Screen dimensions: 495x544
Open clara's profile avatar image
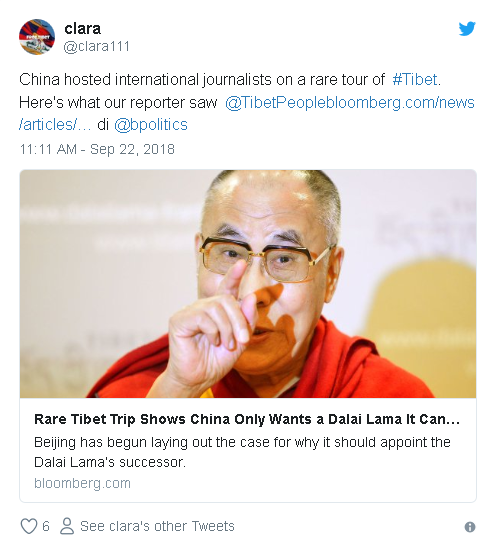[x=37, y=37]
